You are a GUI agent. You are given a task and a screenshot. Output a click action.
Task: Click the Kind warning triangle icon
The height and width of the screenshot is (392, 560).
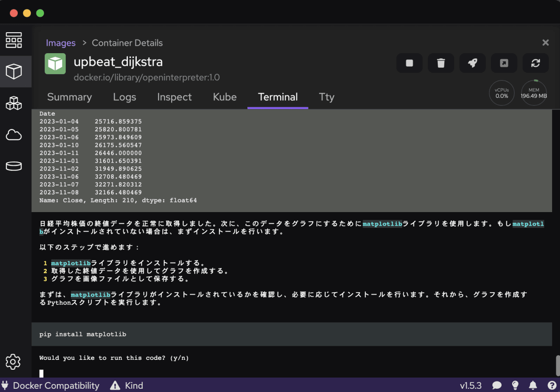tap(115, 385)
